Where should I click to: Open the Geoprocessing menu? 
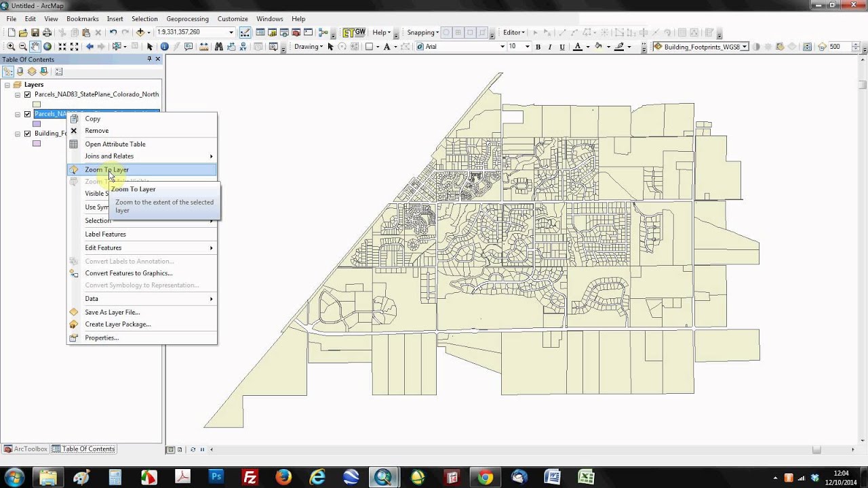[187, 19]
